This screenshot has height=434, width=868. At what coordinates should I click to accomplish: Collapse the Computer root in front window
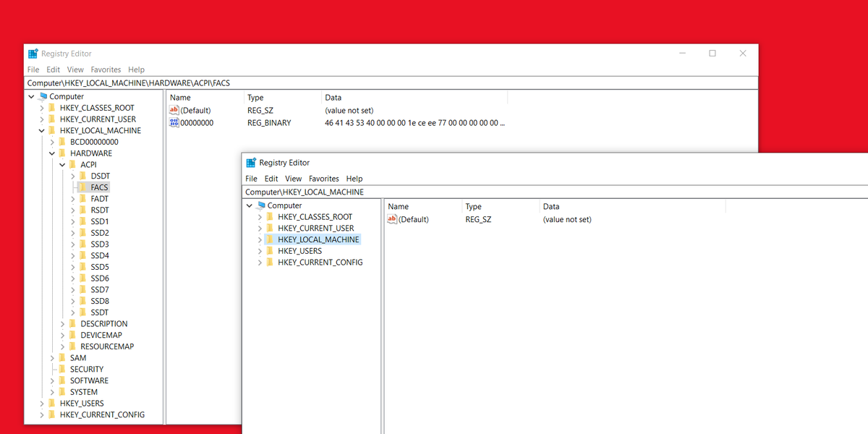(x=250, y=205)
